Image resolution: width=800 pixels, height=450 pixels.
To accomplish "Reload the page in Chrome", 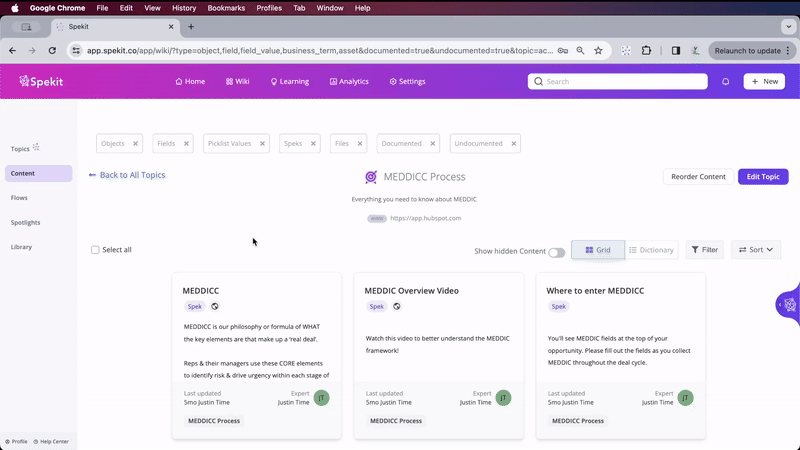I will point(52,51).
